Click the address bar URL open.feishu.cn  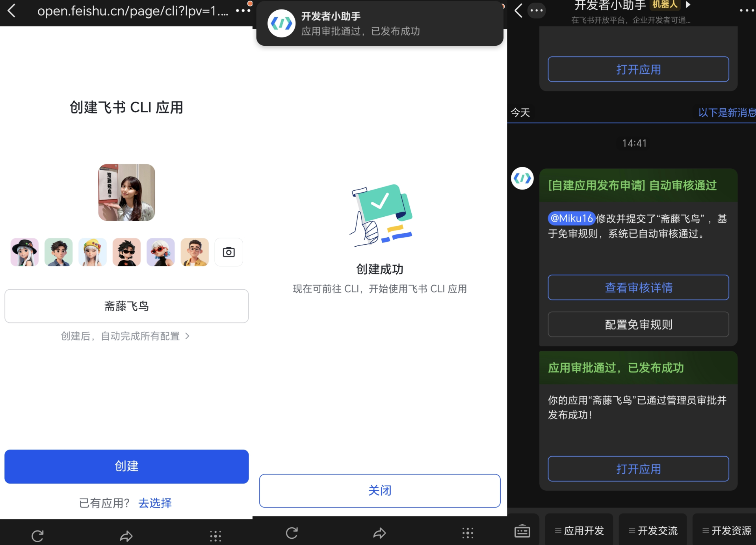click(x=133, y=11)
